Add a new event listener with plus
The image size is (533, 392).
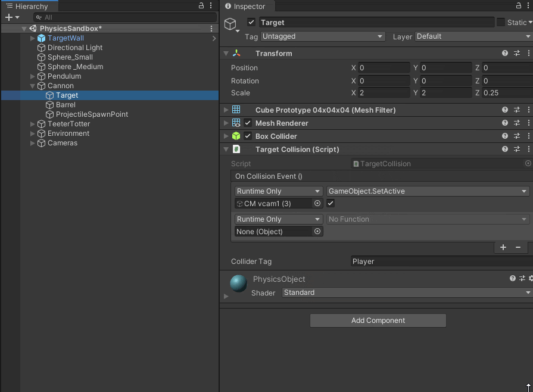pyautogui.click(x=503, y=247)
